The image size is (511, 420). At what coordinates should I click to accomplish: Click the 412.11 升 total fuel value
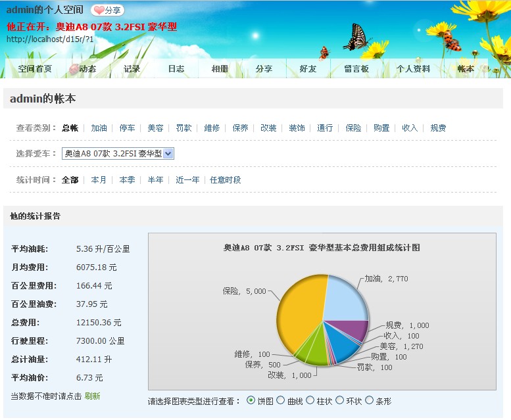tap(94, 359)
